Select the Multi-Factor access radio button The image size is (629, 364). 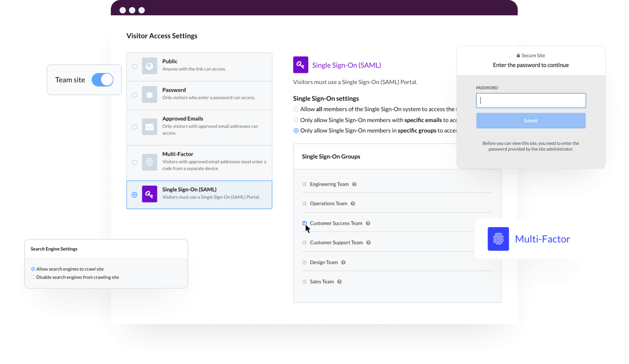(x=135, y=163)
